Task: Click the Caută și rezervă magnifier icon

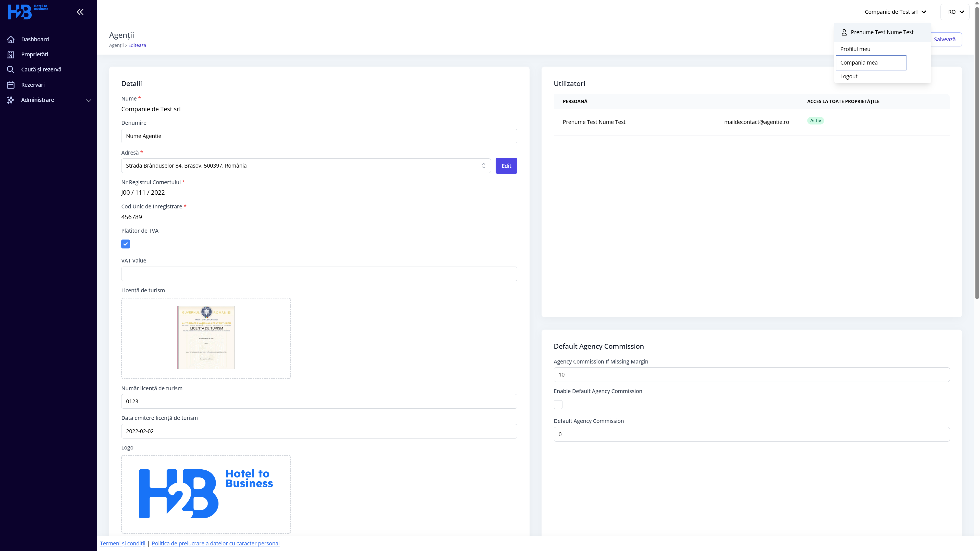Action: [x=11, y=70]
